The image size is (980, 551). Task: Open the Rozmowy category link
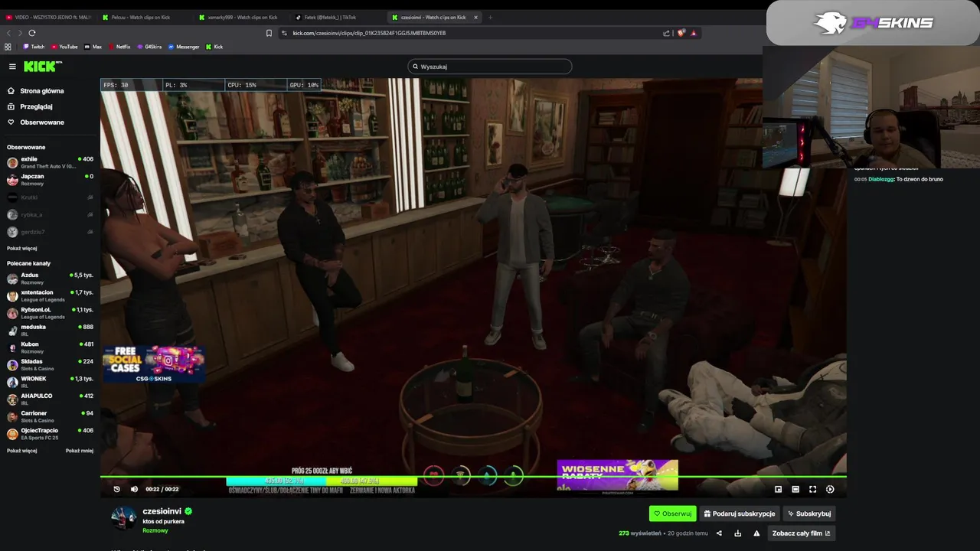(155, 530)
